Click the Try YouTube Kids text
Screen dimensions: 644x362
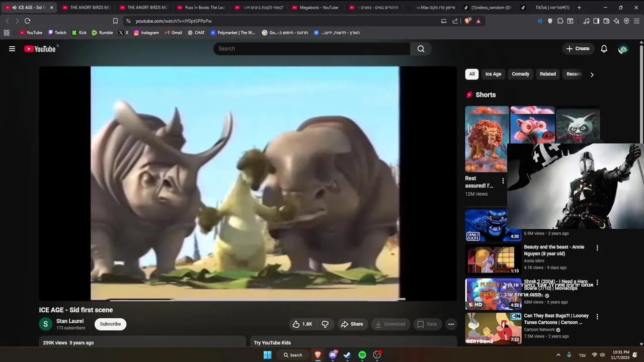(272, 343)
